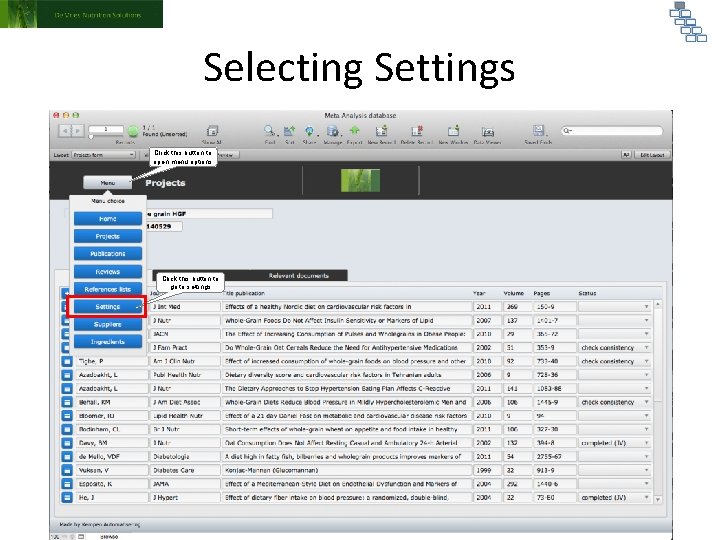Click the New Record toolbar icon
This screenshot has height=540, width=720.
(x=381, y=131)
